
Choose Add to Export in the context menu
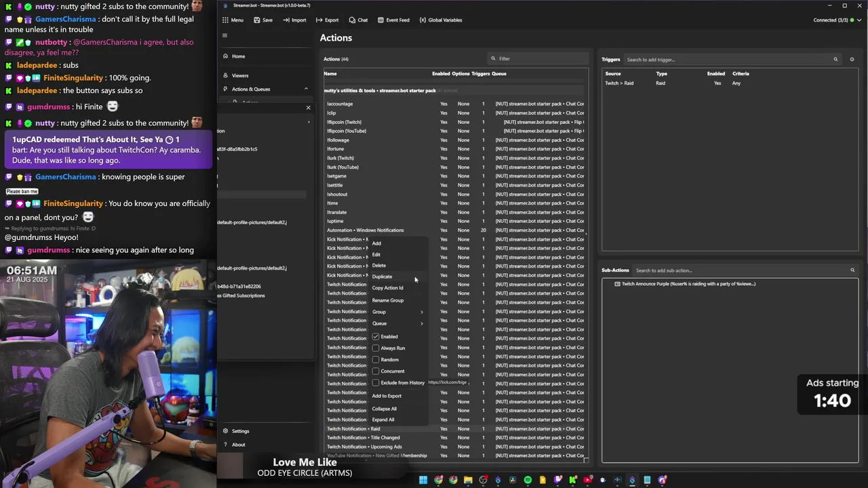(387, 396)
